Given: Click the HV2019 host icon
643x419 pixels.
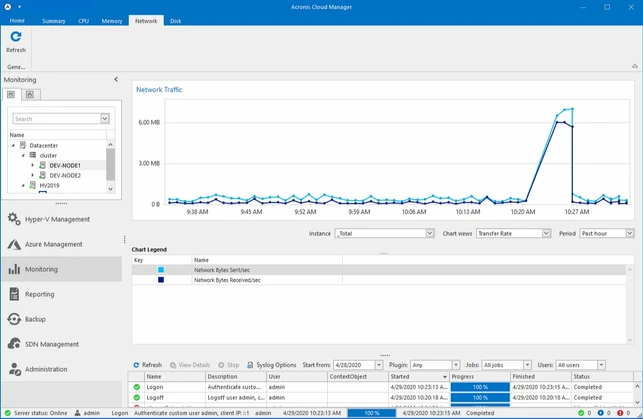Looking at the screenshot, I should pyautogui.click(x=32, y=185).
